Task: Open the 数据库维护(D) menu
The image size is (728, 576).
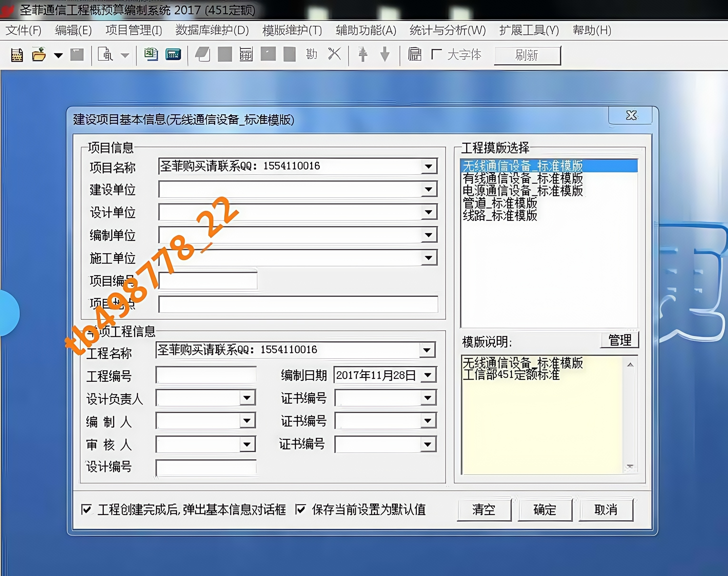Action: [x=212, y=30]
